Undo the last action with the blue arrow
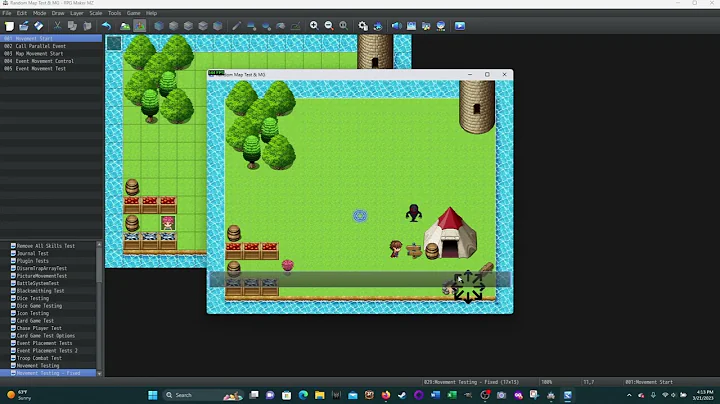 pyautogui.click(x=106, y=26)
